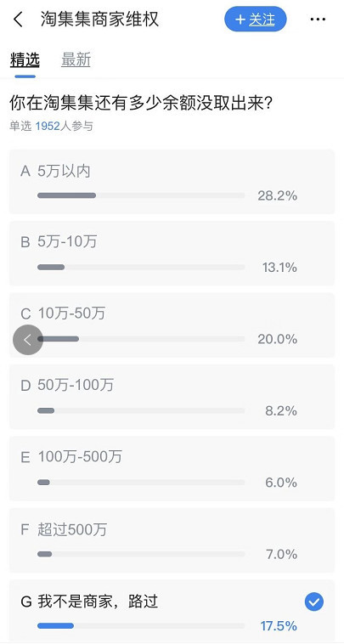
Task: Tap the poll question heading
Action: coord(142,104)
